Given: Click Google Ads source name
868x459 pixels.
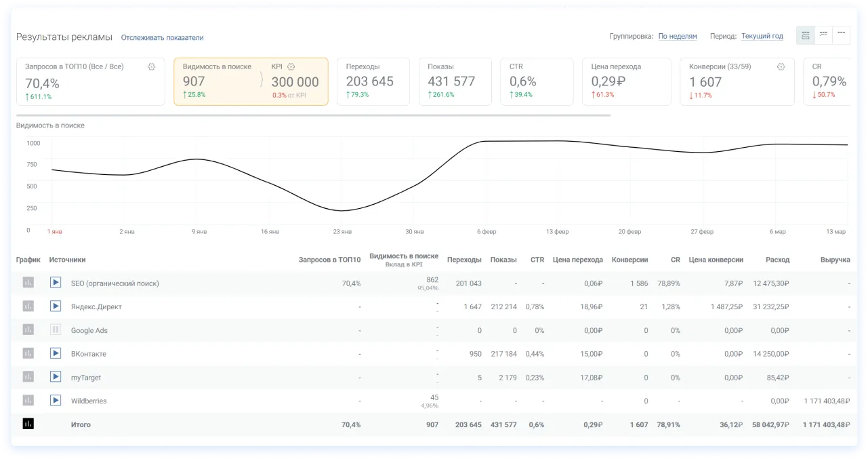Looking at the screenshot, I should (89, 331).
